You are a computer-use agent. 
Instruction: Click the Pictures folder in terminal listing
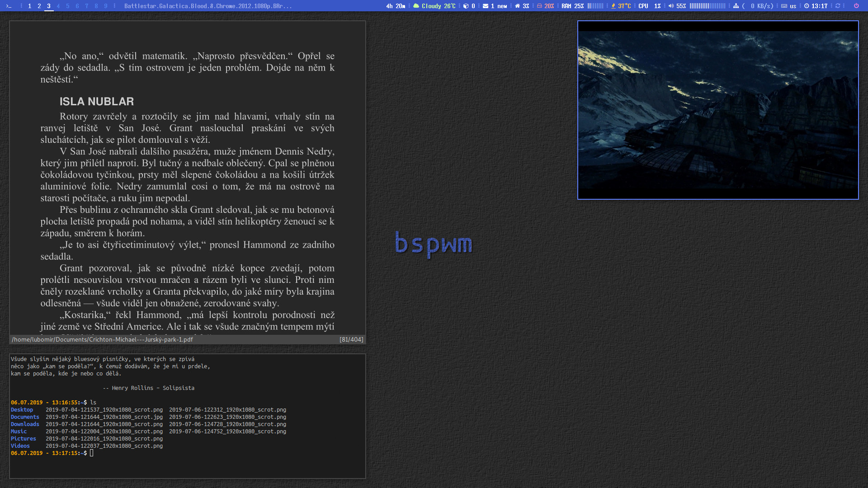tap(23, 439)
